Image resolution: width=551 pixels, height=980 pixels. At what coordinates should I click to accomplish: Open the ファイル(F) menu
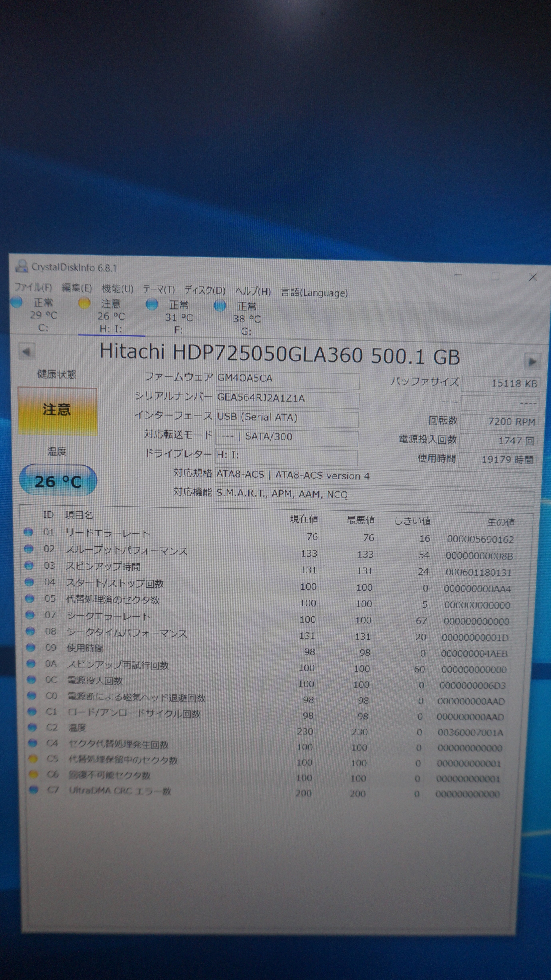[33, 287]
